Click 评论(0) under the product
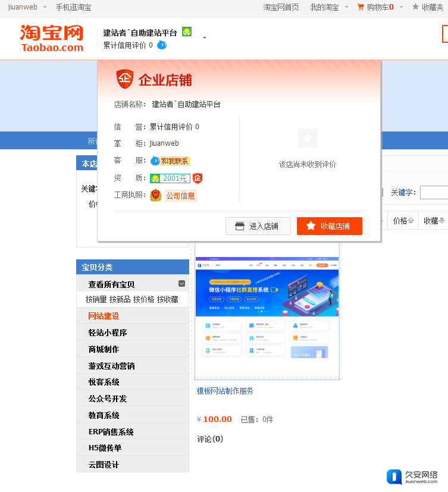The width and height of the screenshot is (448, 492). coord(210,439)
